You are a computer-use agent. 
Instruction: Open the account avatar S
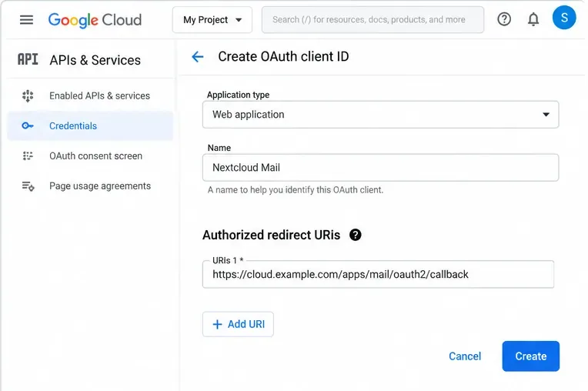564,18
